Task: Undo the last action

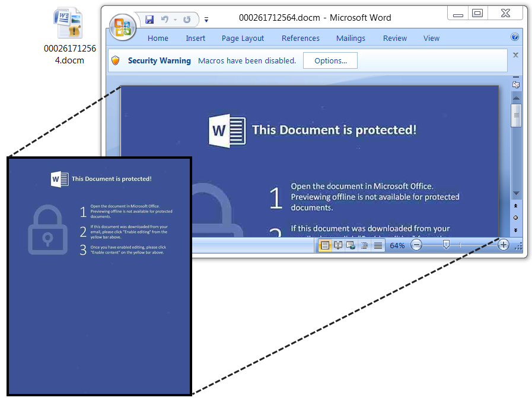Action: click(x=165, y=20)
